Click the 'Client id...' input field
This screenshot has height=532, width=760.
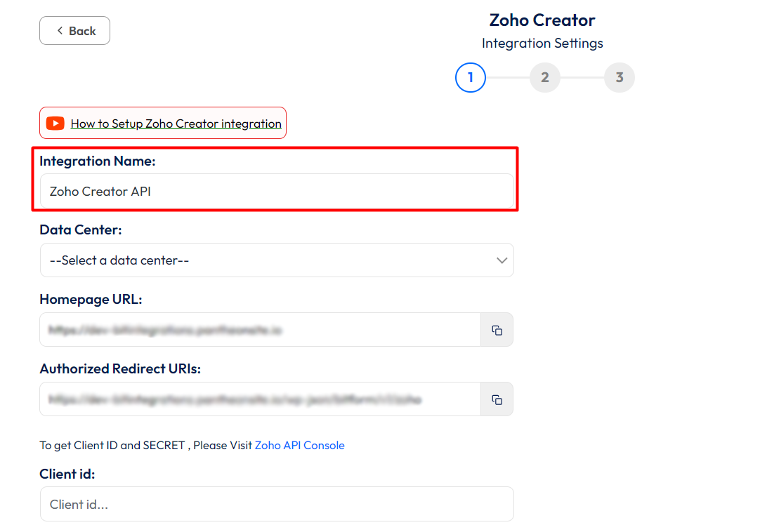coord(277,503)
